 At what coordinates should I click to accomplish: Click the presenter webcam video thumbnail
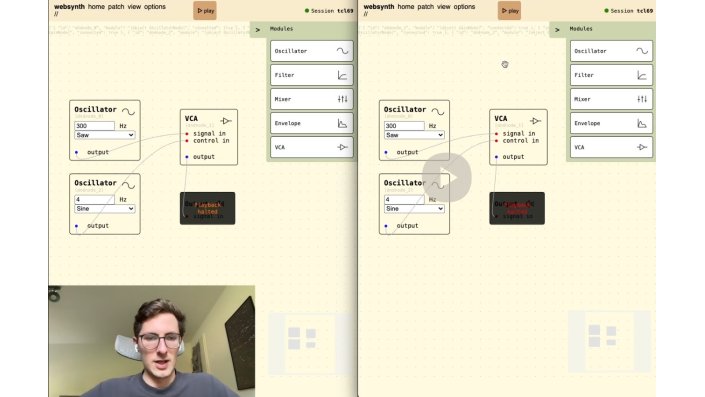[x=152, y=341]
